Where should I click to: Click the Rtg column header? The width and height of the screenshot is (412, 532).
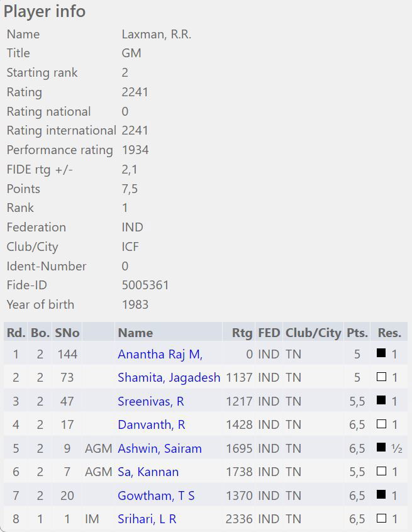click(x=242, y=333)
